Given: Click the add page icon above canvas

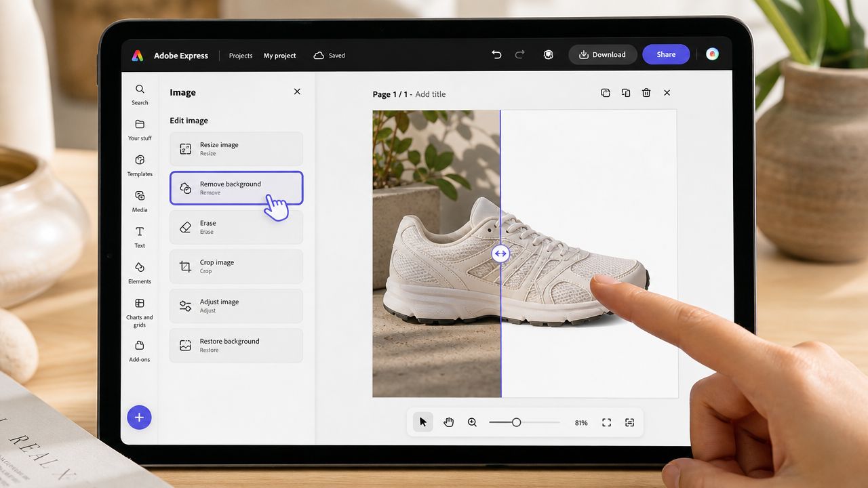Looking at the screenshot, I should click(606, 93).
